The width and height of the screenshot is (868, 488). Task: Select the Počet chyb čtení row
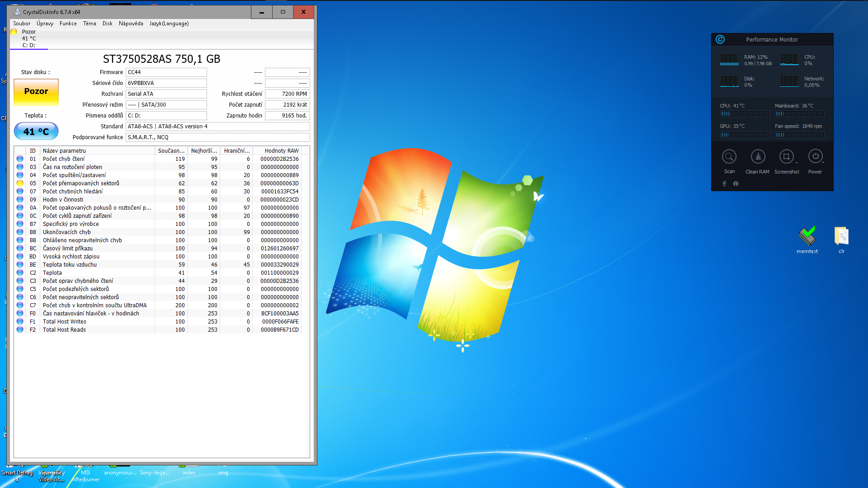(x=158, y=159)
